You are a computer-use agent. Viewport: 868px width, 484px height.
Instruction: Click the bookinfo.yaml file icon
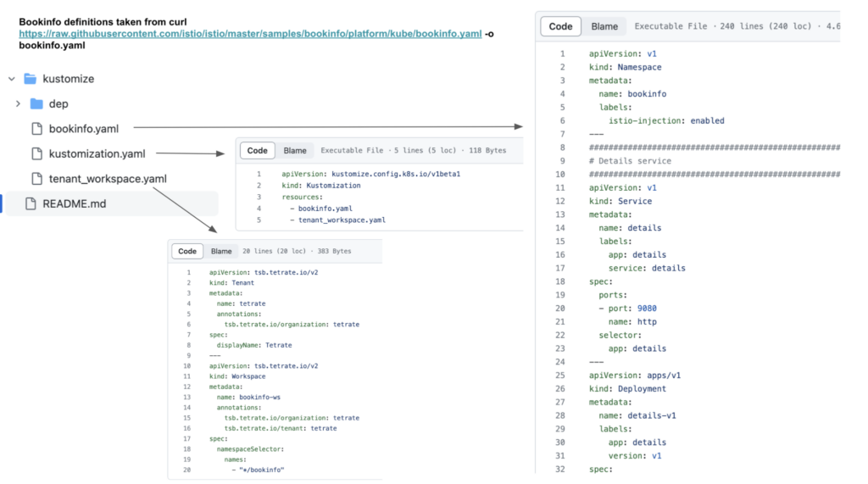click(x=36, y=129)
